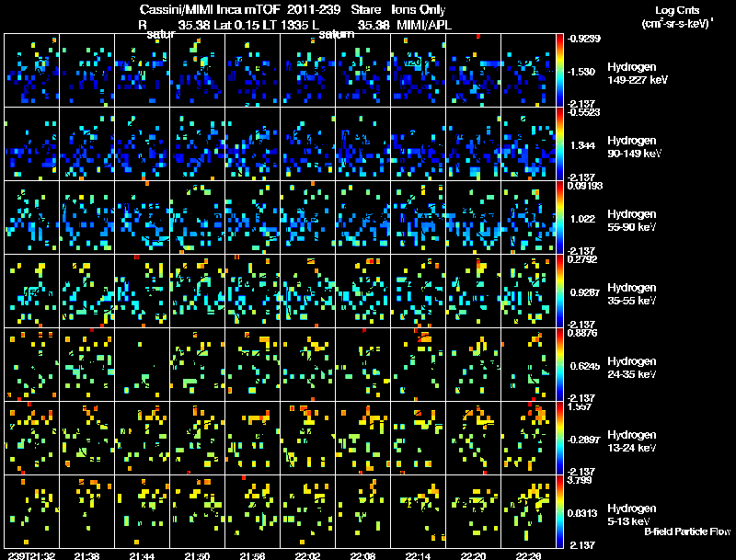Click the colorbar beside Hydrogen 35-55 keV

pyautogui.click(x=559, y=291)
